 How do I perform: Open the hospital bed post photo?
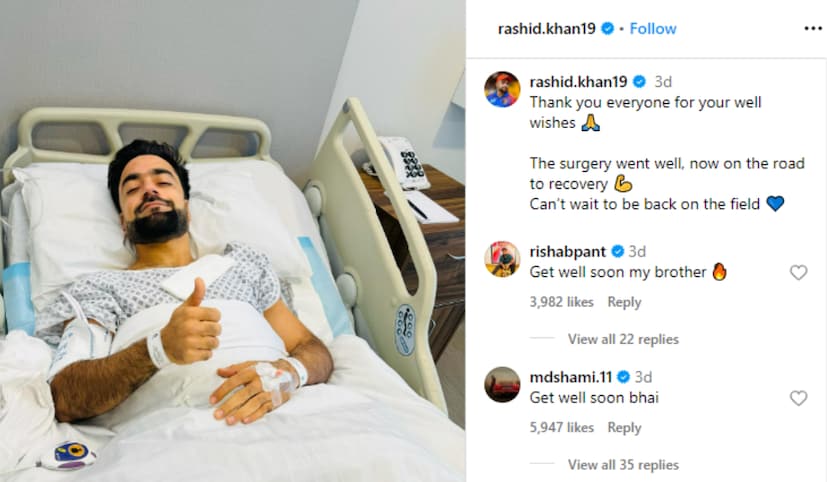click(x=233, y=241)
